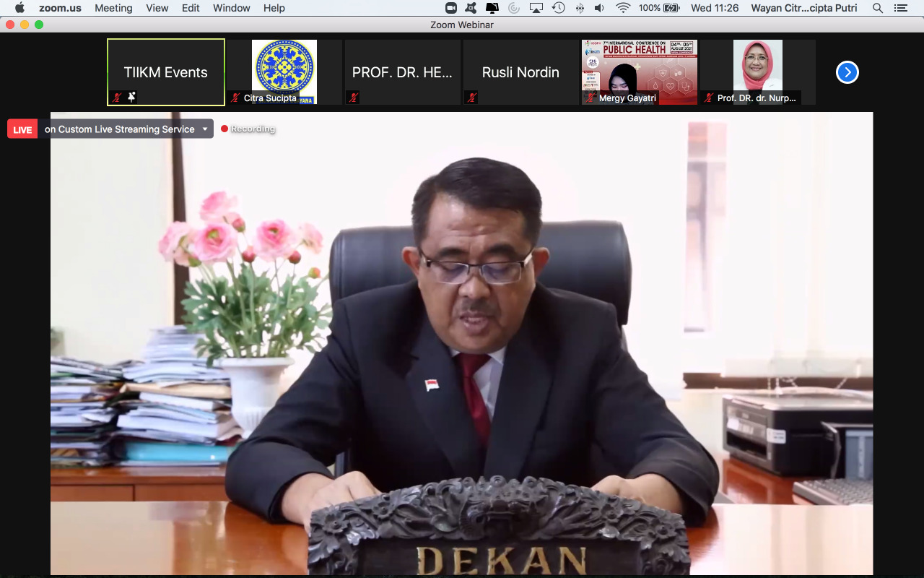Click the 100% battery percentage text
This screenshot has height=578, width=924.
[x=649, y=8]
